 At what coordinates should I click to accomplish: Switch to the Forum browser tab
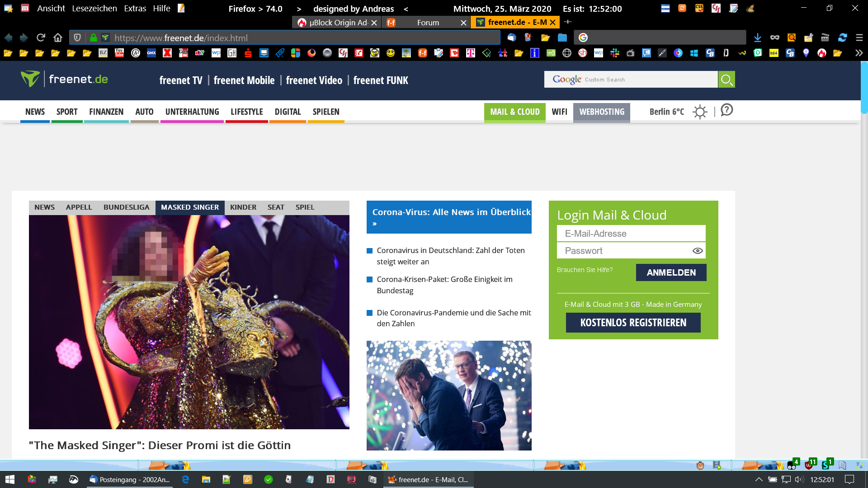428,23
